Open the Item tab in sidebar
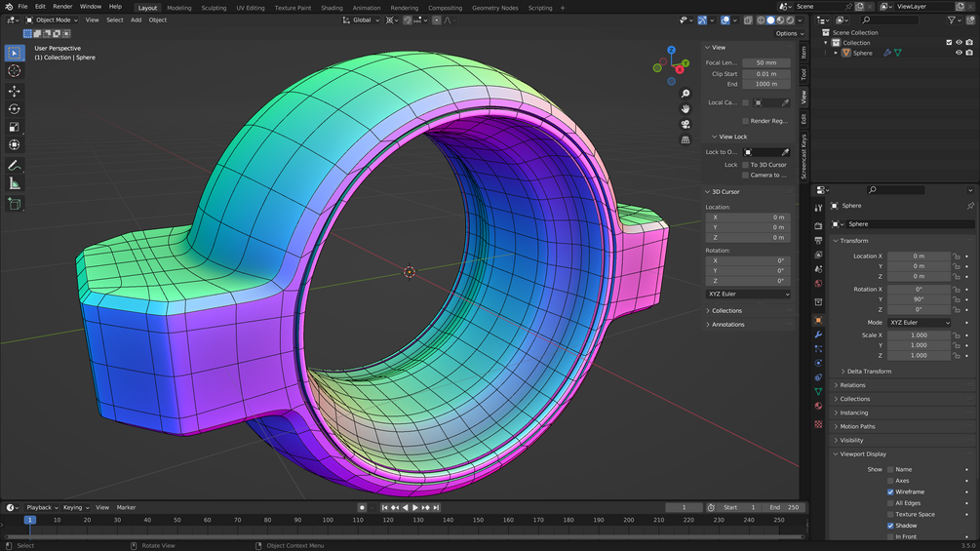The height and width of the screenshot is (551, 980). tap(804, 53)
